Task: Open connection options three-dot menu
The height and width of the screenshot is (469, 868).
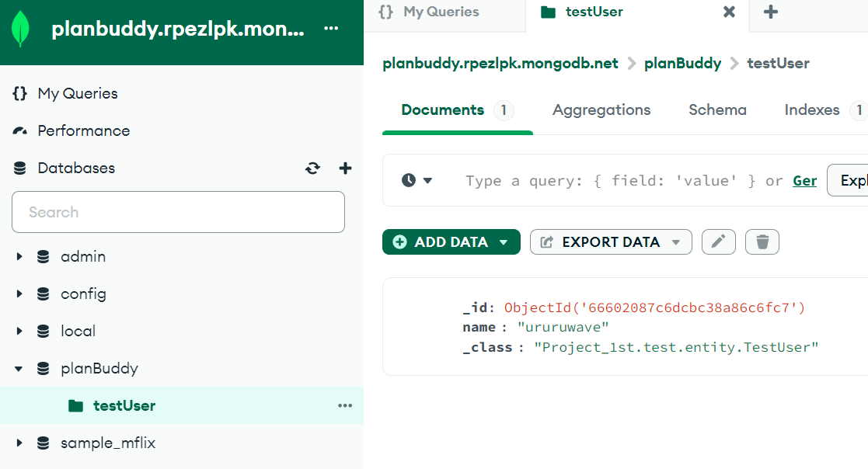Action: tap(331, 28)
